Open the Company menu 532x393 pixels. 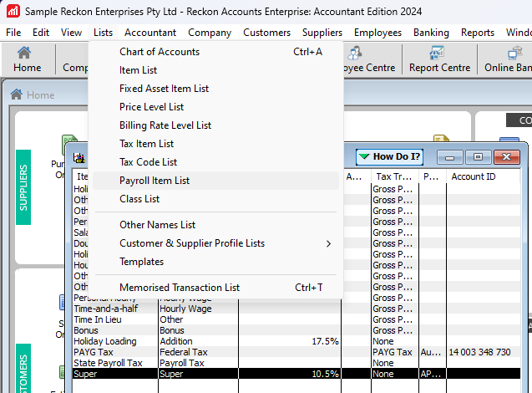[210, 33]
